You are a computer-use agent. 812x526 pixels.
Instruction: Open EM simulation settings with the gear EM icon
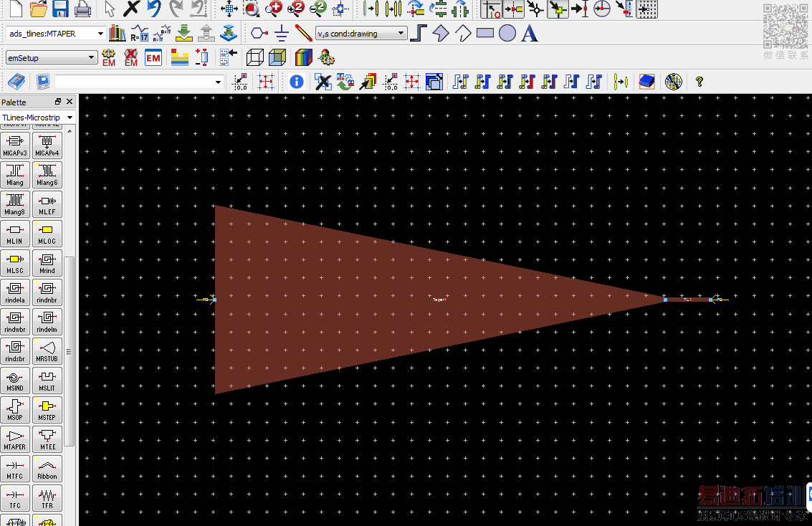[109, 57]
